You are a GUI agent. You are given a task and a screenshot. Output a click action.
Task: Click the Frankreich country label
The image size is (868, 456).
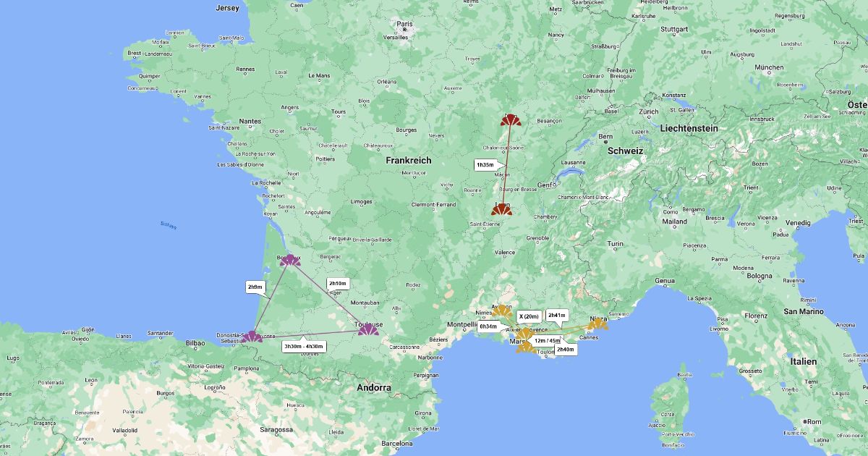[x=409, y=160]
